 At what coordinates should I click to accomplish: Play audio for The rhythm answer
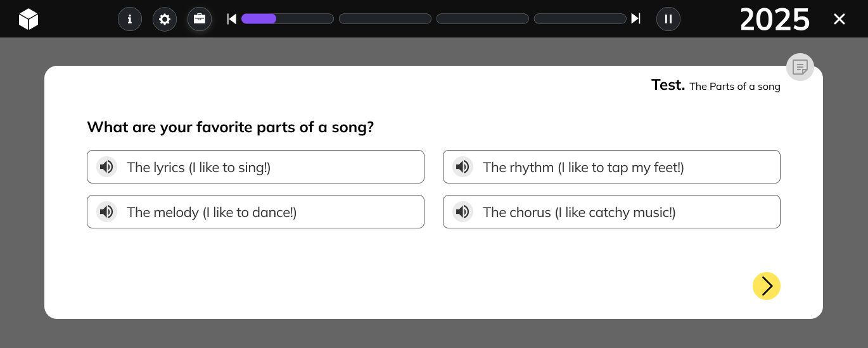pyautogui.click(x=463, y=167)
